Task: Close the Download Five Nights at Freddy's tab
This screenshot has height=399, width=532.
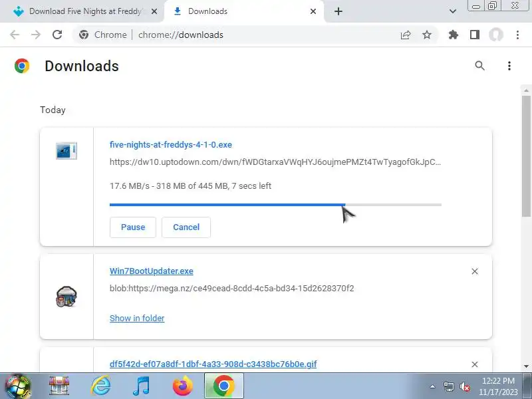Action: coord(154,11)
